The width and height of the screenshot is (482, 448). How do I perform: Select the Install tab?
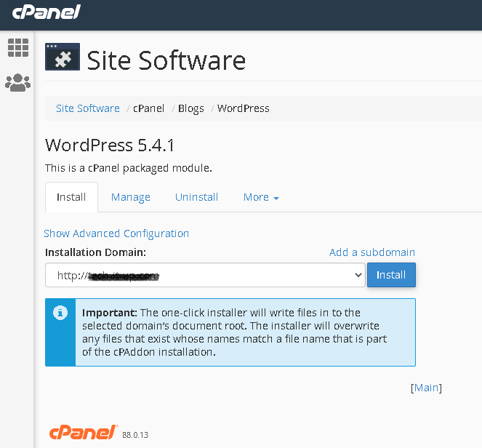(x=71, y=197)
